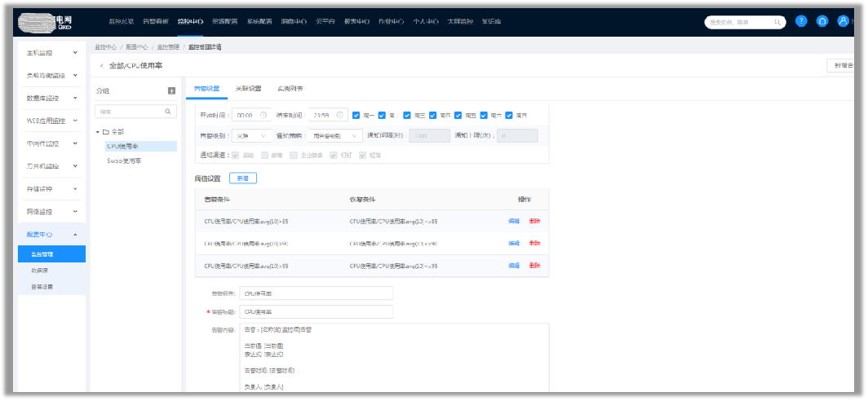Click the 新增 button next to 阈值设置

tap(242, 178)
